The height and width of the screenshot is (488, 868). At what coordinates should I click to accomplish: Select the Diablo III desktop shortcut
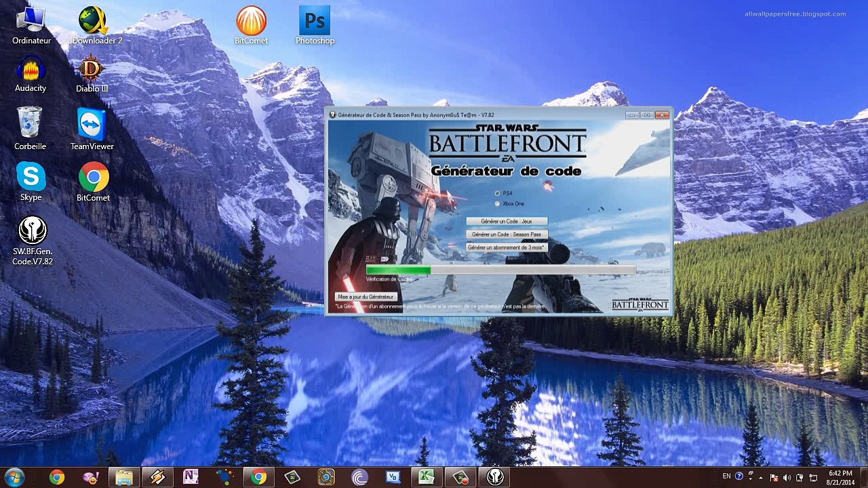(92, 74)
